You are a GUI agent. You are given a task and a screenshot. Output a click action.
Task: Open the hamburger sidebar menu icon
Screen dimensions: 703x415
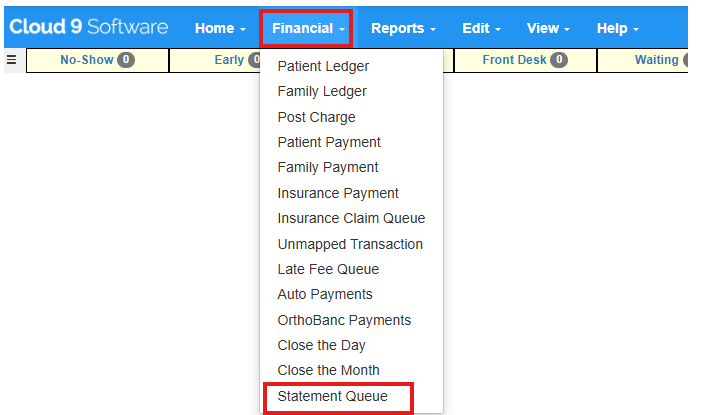coord(12,60)
